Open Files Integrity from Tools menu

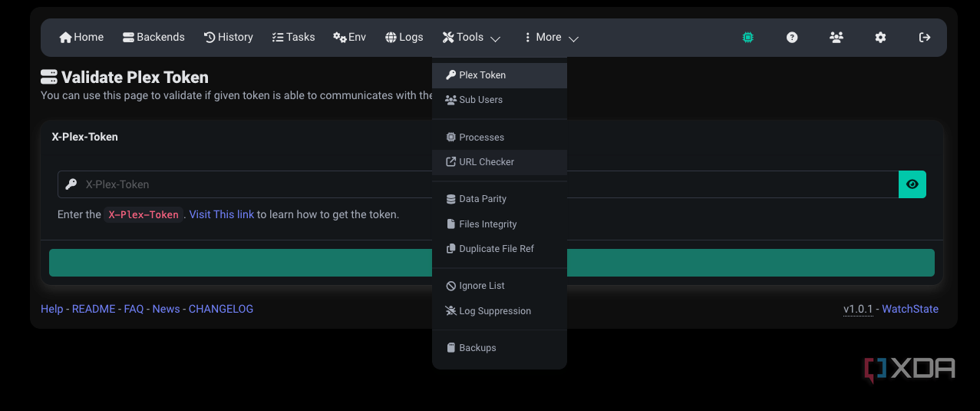pos(500,224)
